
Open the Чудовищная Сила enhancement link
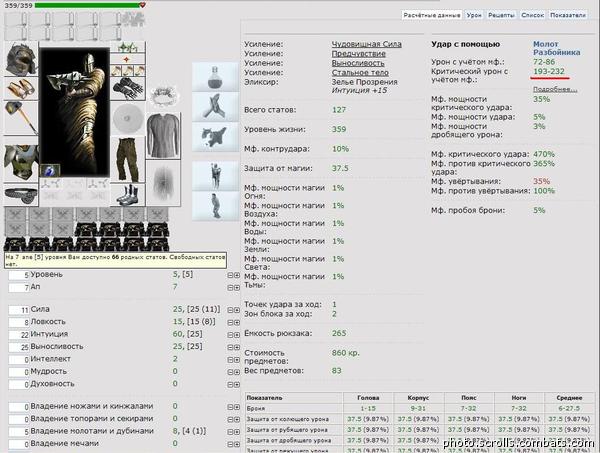pyautogui.click(x=367, y=44)
